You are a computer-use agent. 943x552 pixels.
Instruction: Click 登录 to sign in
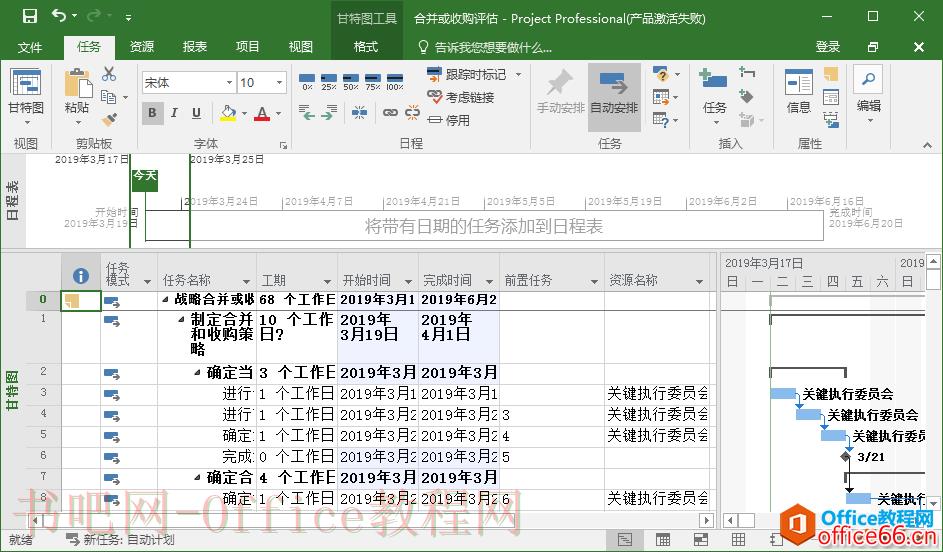[x=828, y=47]
